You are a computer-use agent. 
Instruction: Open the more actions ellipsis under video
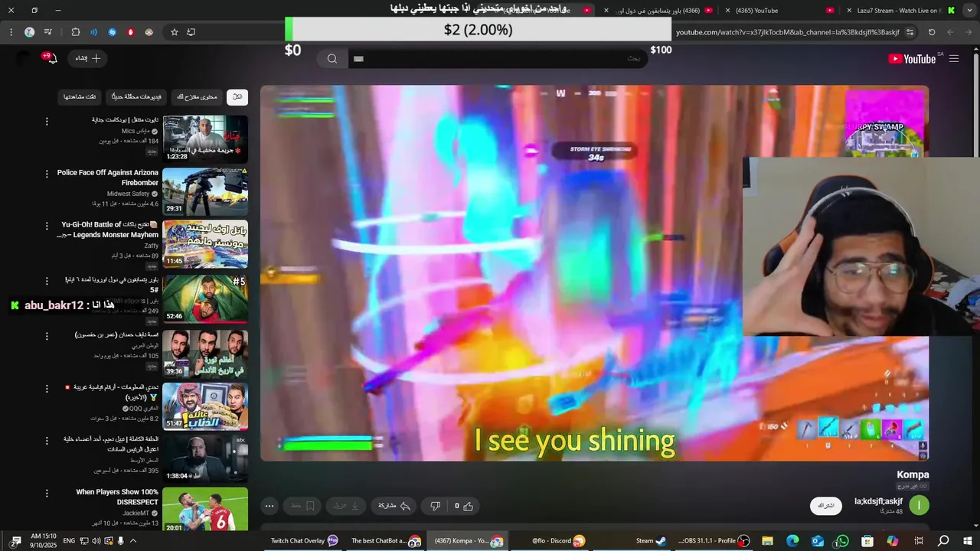point(269,506)
